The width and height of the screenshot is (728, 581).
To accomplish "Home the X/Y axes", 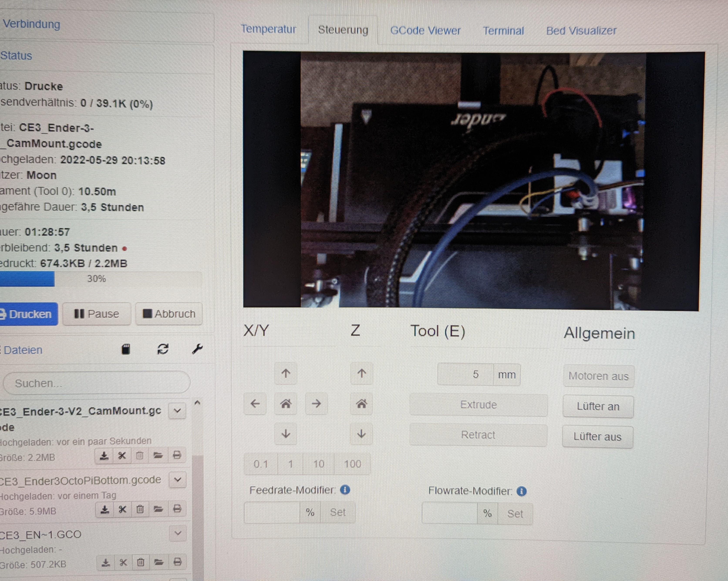I will [286, 404].
